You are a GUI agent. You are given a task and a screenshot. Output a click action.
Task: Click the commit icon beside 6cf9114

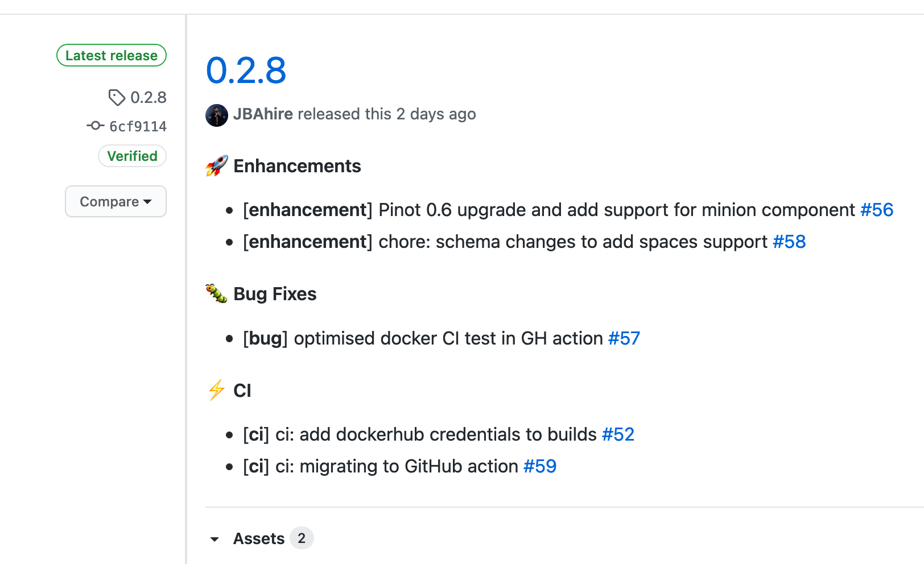(x=95, y=126)
